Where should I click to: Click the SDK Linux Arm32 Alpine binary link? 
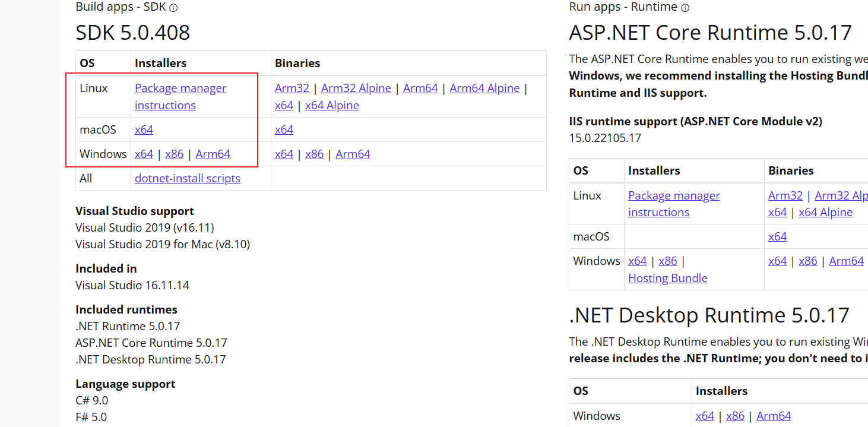tap(356, 88)
